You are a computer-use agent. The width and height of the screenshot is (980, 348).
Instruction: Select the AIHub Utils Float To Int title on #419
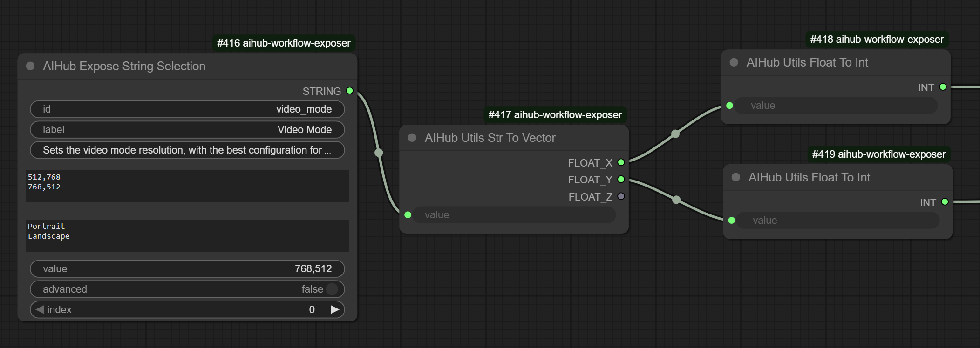pos(809,177)
